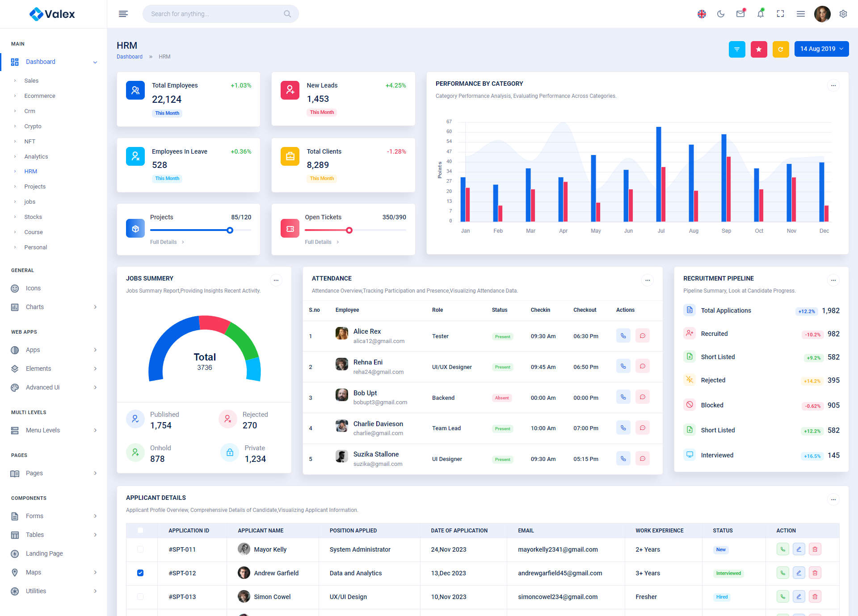
Task: Open the 14 Aug 2019 date dropdown
Action: click(x=821, y=49)
